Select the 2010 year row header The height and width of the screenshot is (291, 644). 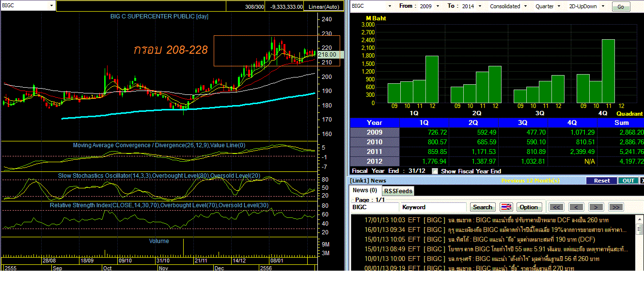point(375,142)
